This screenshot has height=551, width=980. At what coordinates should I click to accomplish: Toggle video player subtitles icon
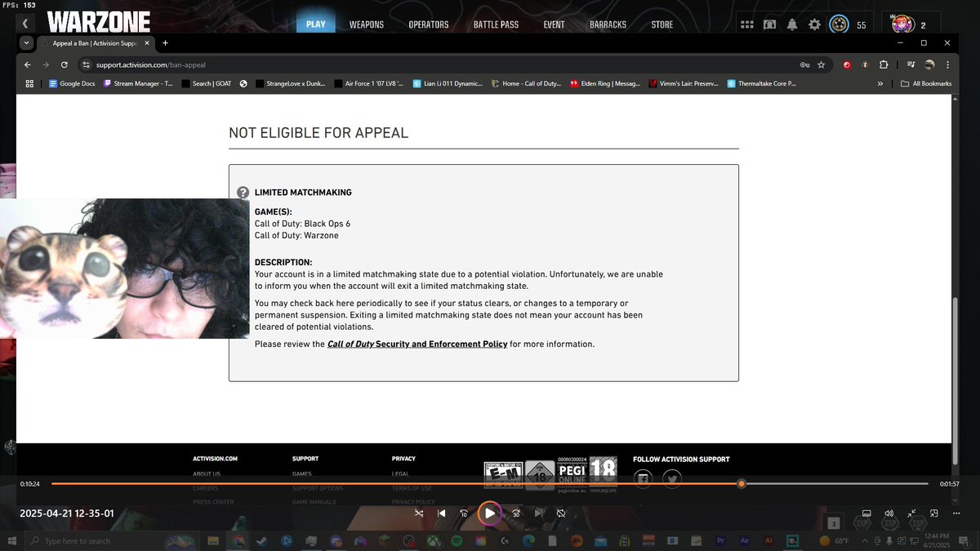coord(866,513)
